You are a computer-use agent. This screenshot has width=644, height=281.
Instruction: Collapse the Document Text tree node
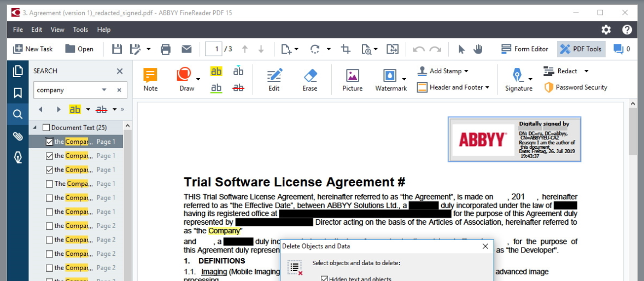(x=34, y=128)
